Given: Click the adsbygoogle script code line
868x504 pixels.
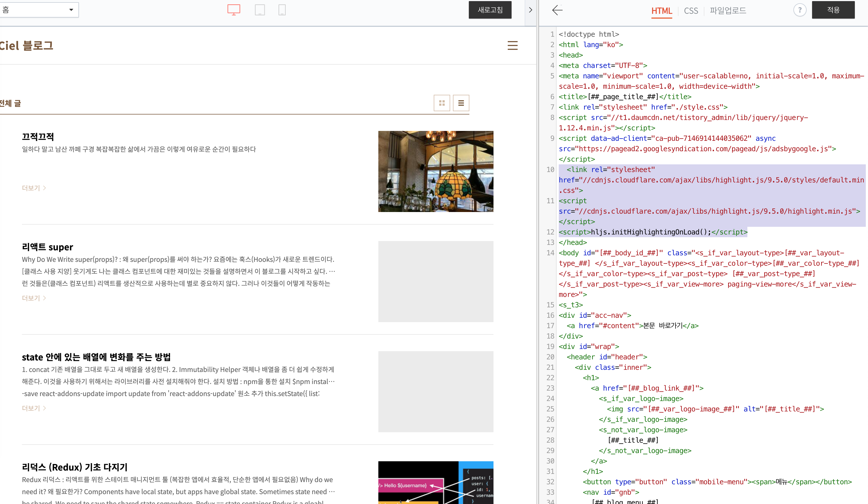Looking at the screenshot, I should click(697, 149).
